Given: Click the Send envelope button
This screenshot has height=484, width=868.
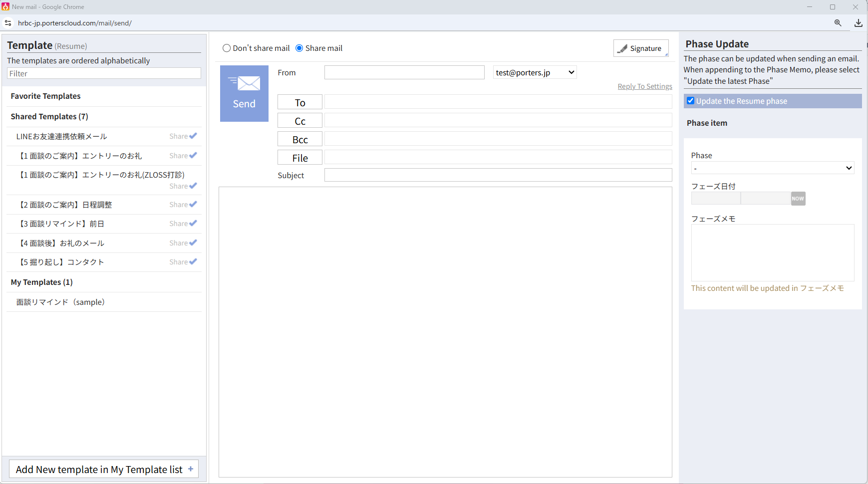Looking at the screenshot, I should [x=244, y=93].
